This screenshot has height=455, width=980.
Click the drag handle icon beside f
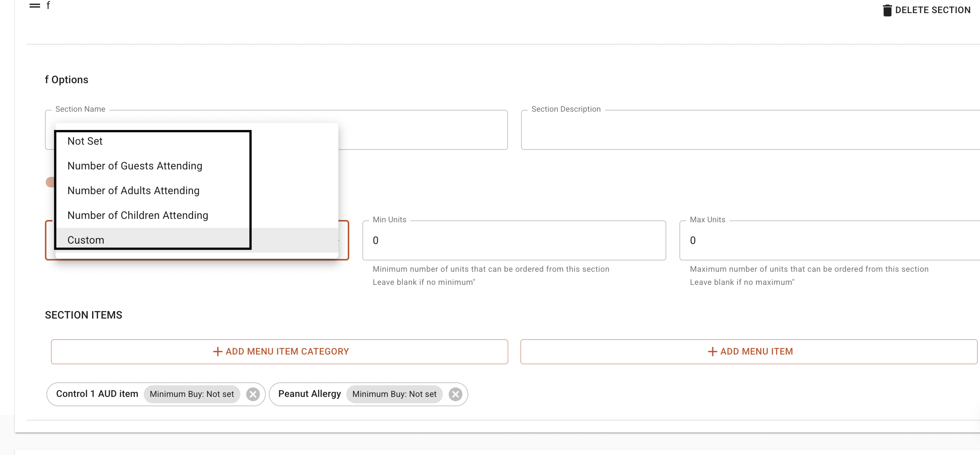(x=34, y=6)
